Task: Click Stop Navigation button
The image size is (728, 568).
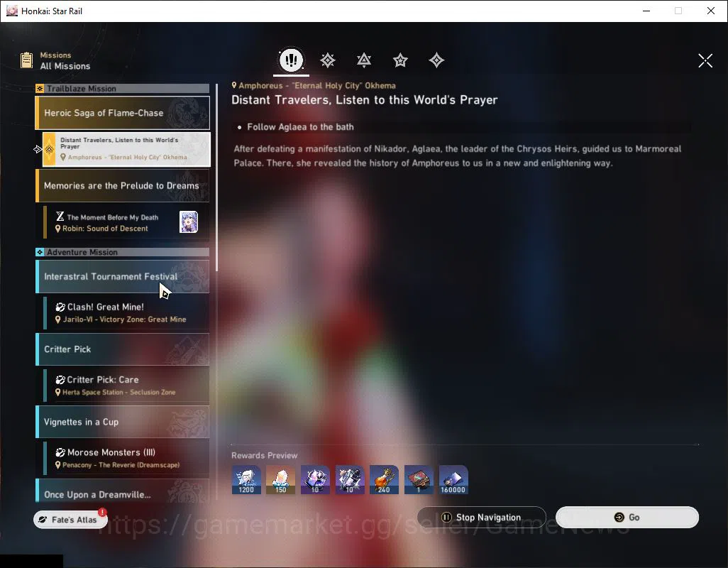Action: pyautogui.click(x=482, y=518)
